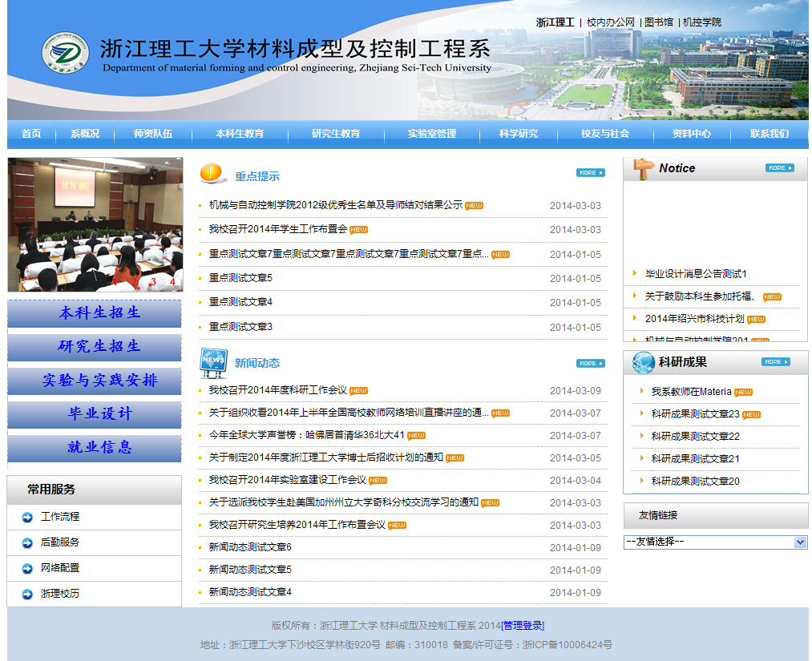Click the signpost icon next to Notice

coord(643,169)
